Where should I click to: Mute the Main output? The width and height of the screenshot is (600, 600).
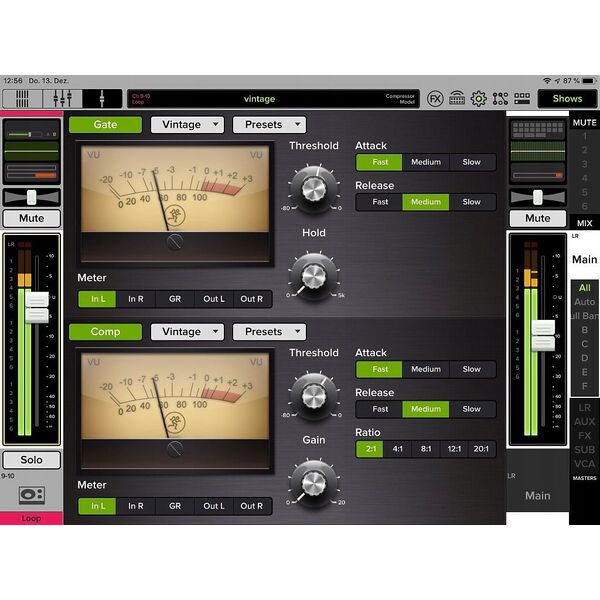tap(538, 218)
